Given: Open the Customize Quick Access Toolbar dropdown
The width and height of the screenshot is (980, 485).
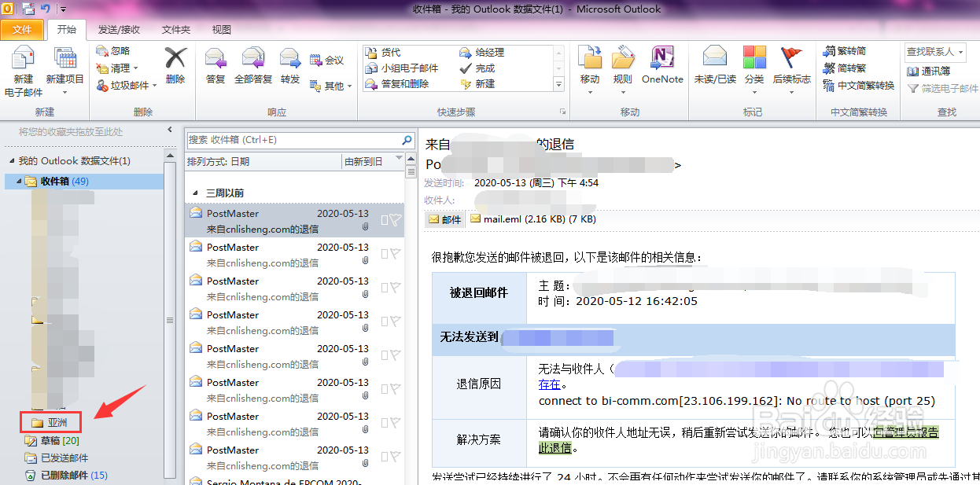Looking at the screenshot, I should (64, 9).
